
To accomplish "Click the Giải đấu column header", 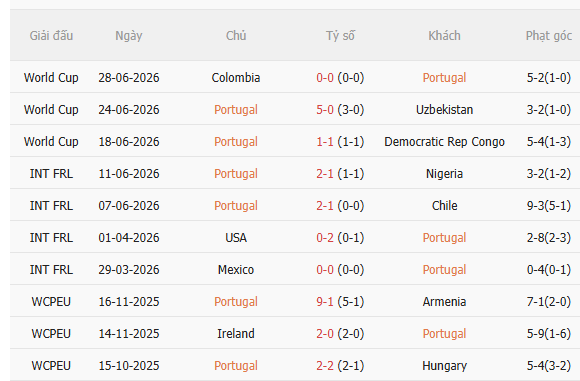I will coord(51,36).
